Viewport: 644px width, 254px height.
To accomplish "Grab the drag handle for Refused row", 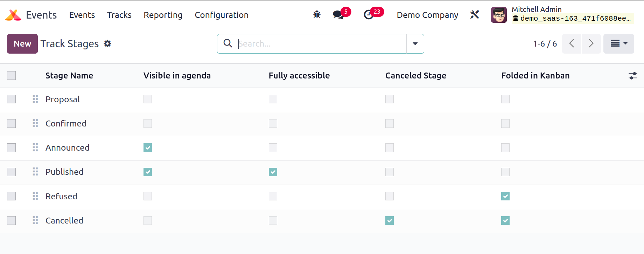I will [x=35, y=196].
